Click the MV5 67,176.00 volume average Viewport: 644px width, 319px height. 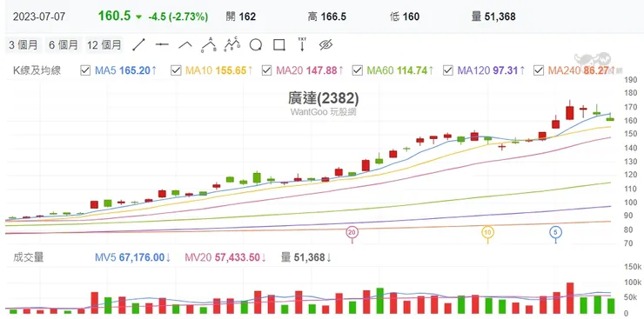pyautogui.click(x=133, y=257)
